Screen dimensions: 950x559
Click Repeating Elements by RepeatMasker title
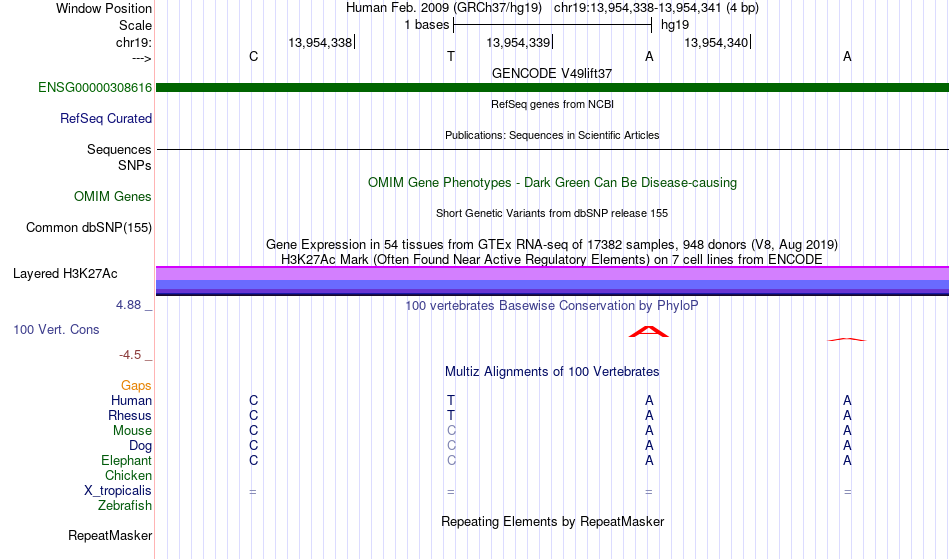pyautogui.click(x=553, y=521)
